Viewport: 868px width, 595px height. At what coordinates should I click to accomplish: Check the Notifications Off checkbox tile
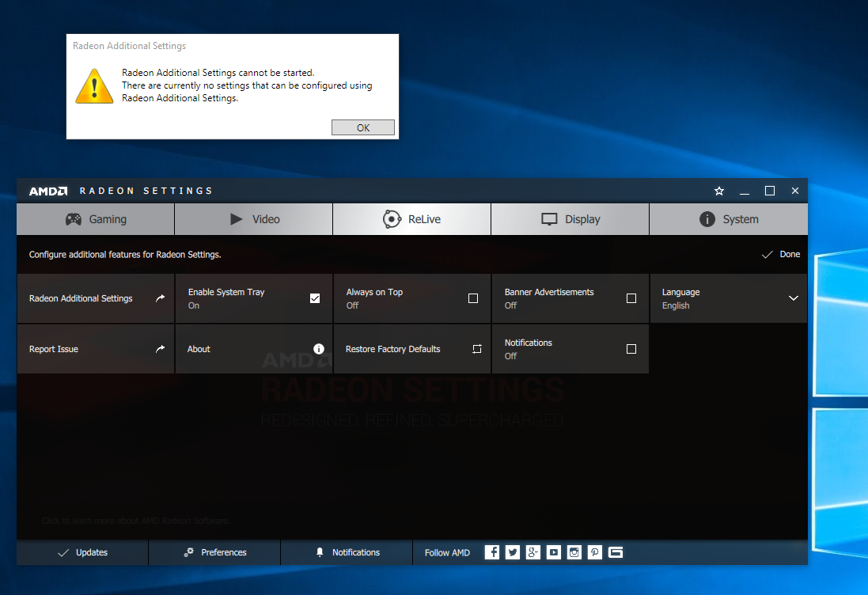click(x=631, y=349)
